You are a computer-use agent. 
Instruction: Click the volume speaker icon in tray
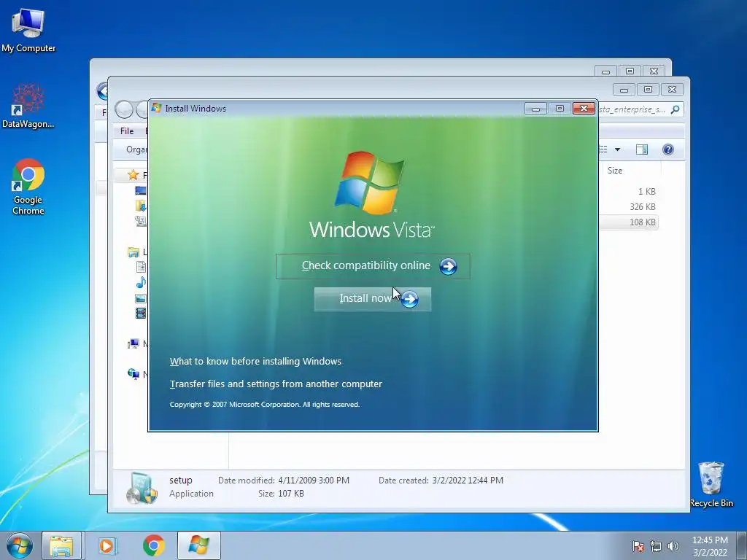(673, 546)
